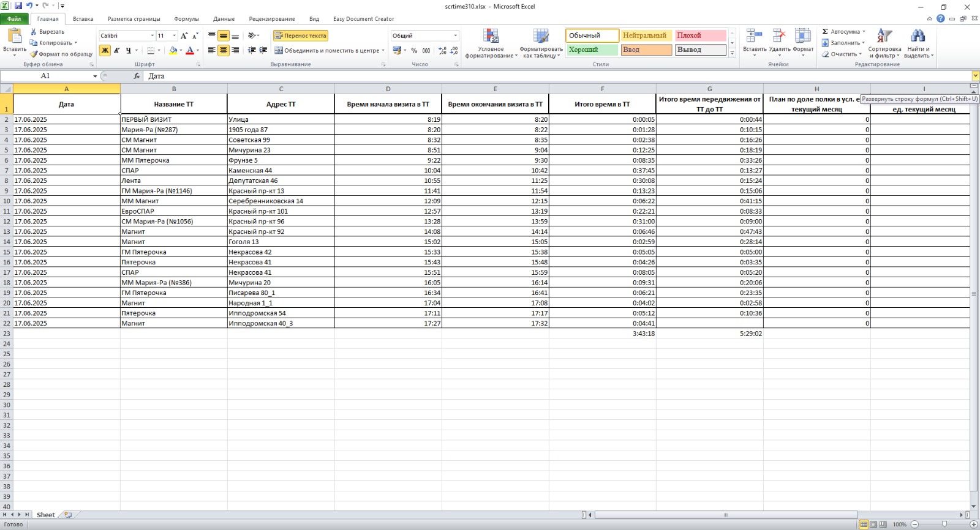Open the Merge and Center (Объединить) dropdown arrow
The width and height of the screenshot is (980, 530).
(x=383, y=51)
